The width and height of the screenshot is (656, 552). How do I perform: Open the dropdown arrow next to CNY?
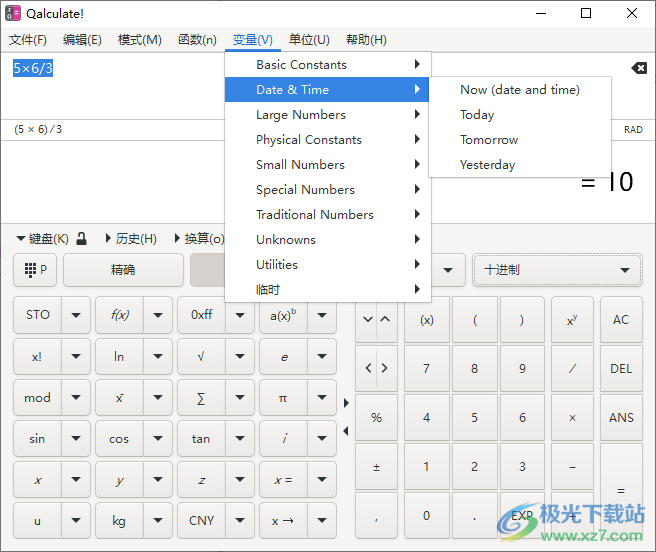click(x=240, y=521)
